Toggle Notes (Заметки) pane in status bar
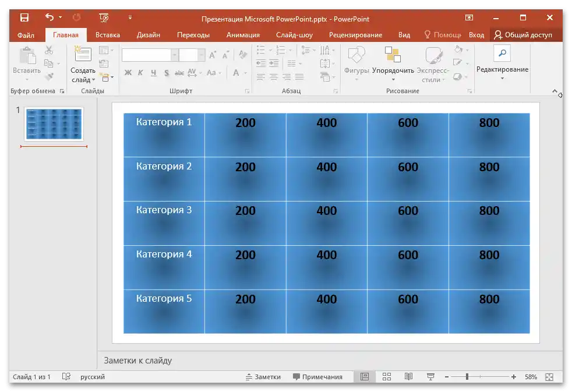 click(x=262, y=377)
